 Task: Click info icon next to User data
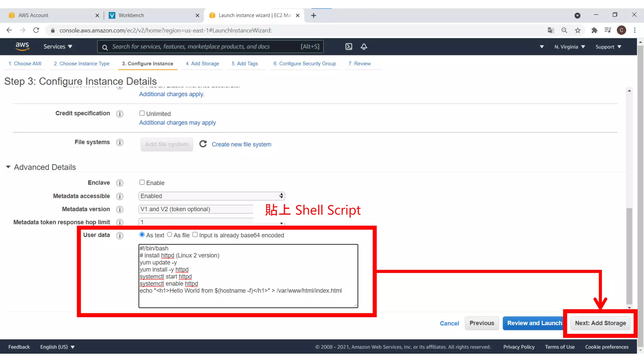click(119, 235)
